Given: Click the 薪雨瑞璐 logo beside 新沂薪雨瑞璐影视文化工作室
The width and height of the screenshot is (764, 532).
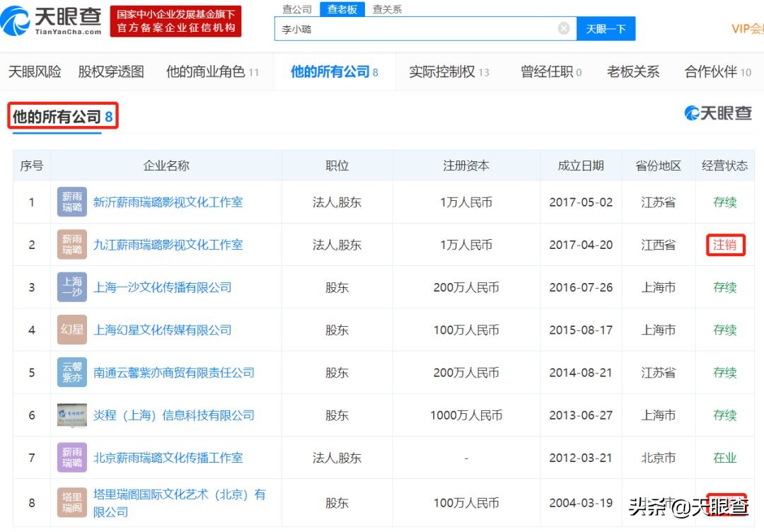Looking at the screenshot, I should coord(71,202).
